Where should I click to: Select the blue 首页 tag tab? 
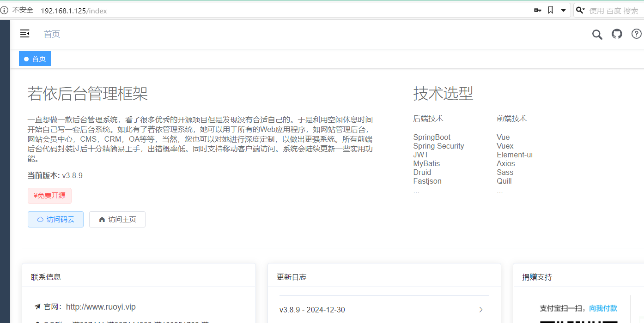(35, 59)
